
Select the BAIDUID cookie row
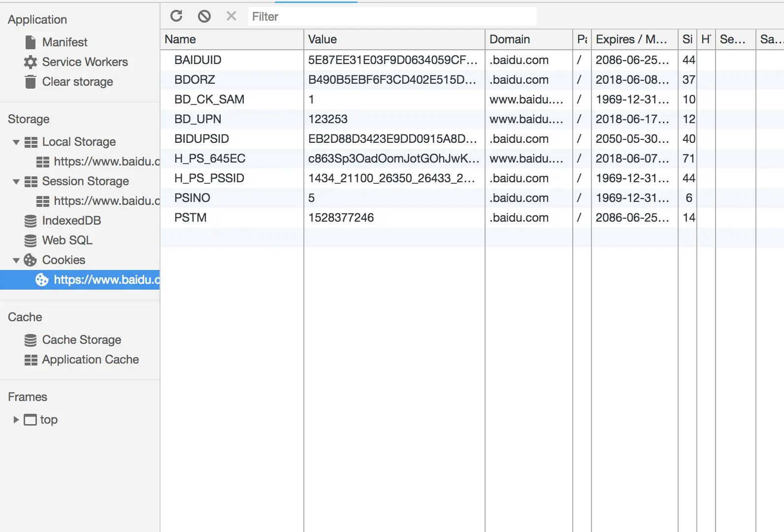(x=472, y=60)
